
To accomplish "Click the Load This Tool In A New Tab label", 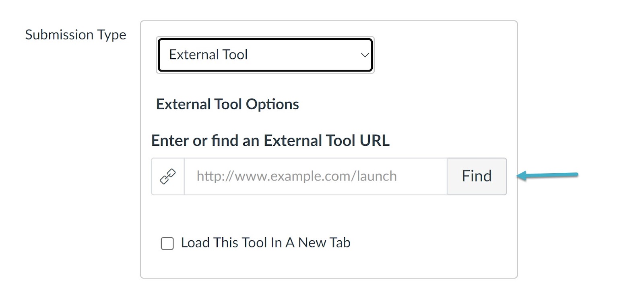I will pos(265,243).
